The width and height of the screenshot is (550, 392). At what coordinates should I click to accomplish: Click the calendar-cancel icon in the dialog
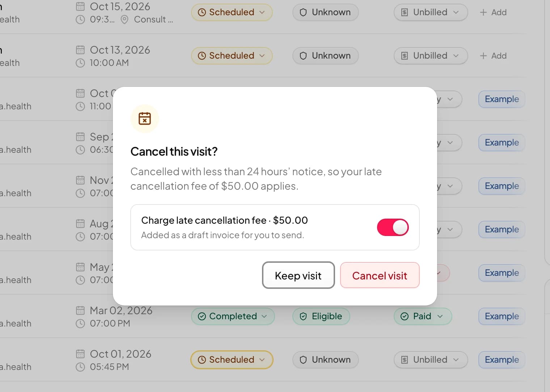145,118
